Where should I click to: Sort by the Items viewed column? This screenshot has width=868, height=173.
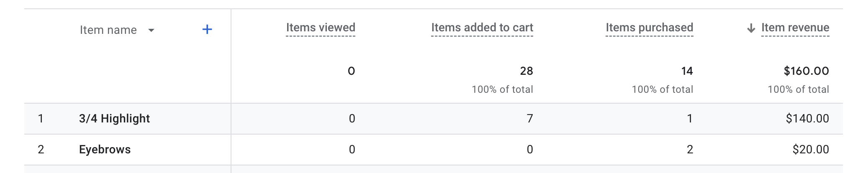(321, 28)
